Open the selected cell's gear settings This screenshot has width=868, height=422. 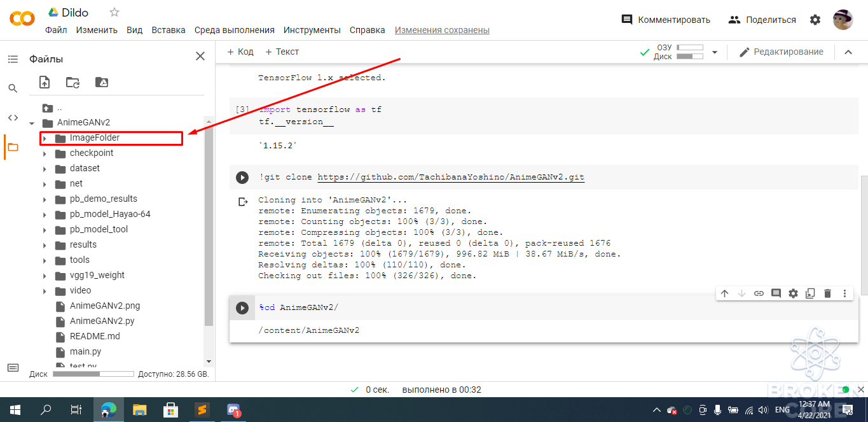tap(793, 293)
